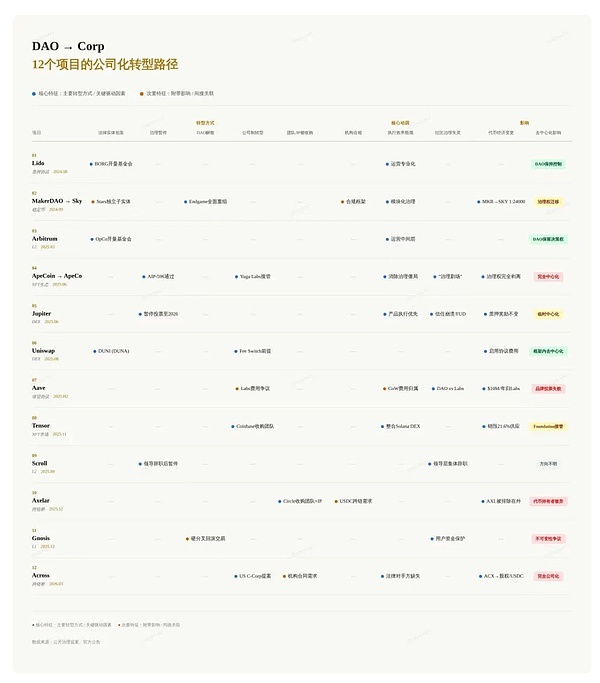Click the Tensor project name
Viewport: 600px width, 683px height.
[40, 426]
